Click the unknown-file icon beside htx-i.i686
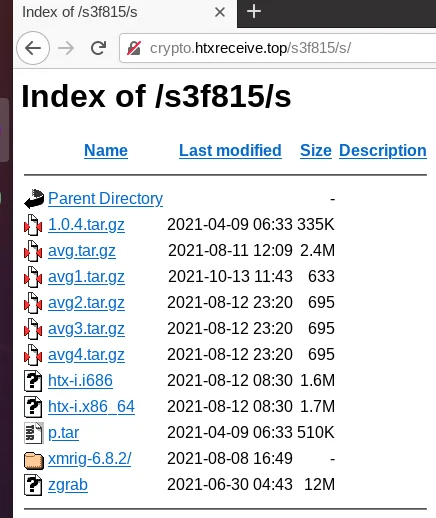436x518 pixels. (x=33, y=381)
